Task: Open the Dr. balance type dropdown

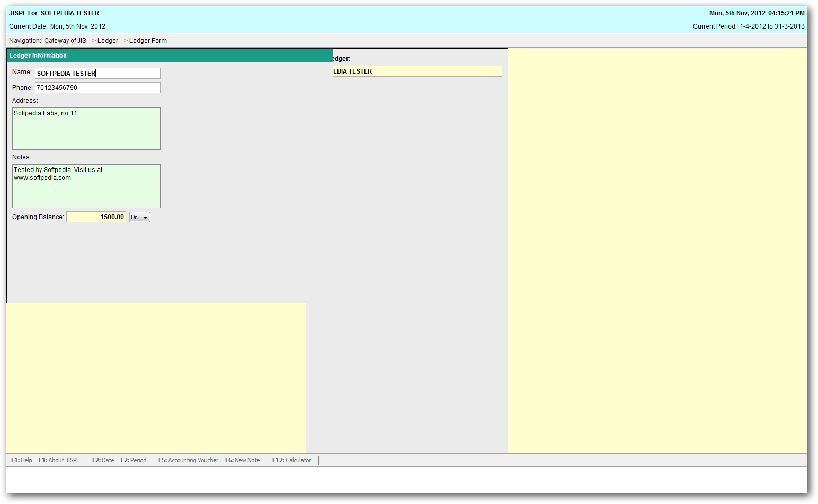Action: click(140, 217)
